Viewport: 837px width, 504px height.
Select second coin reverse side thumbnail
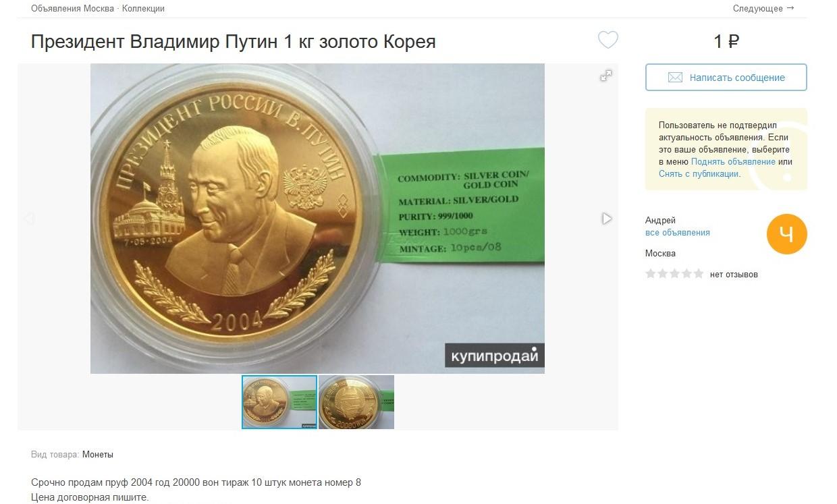tap(356, 402)
